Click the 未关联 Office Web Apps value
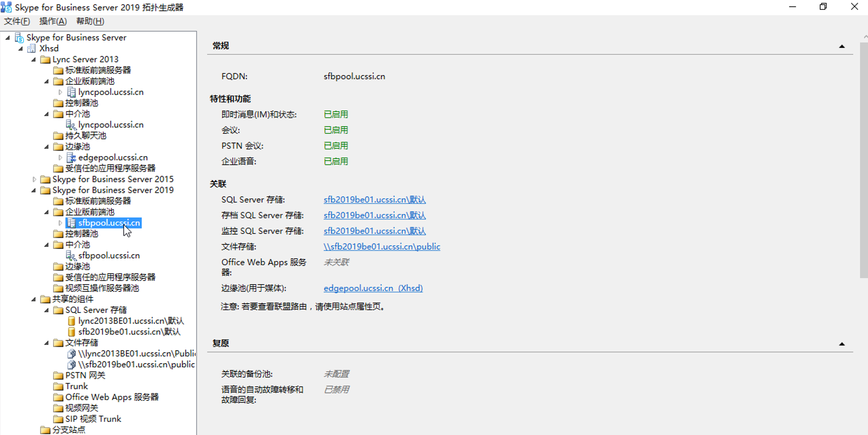This screenshot has width=868, height=435. (336, 263)
